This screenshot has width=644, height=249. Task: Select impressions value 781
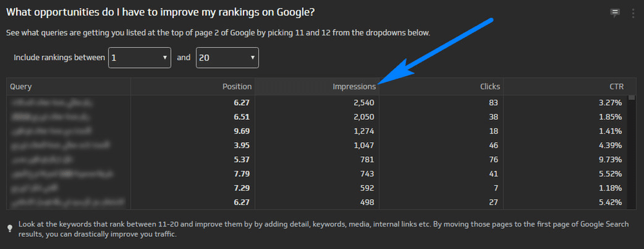367,160
